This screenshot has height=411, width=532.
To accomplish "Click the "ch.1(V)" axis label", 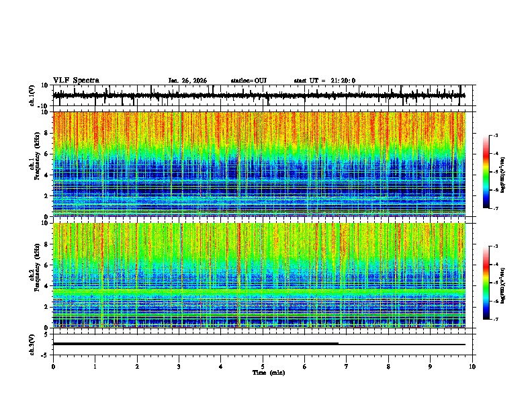I will point(32,95).
